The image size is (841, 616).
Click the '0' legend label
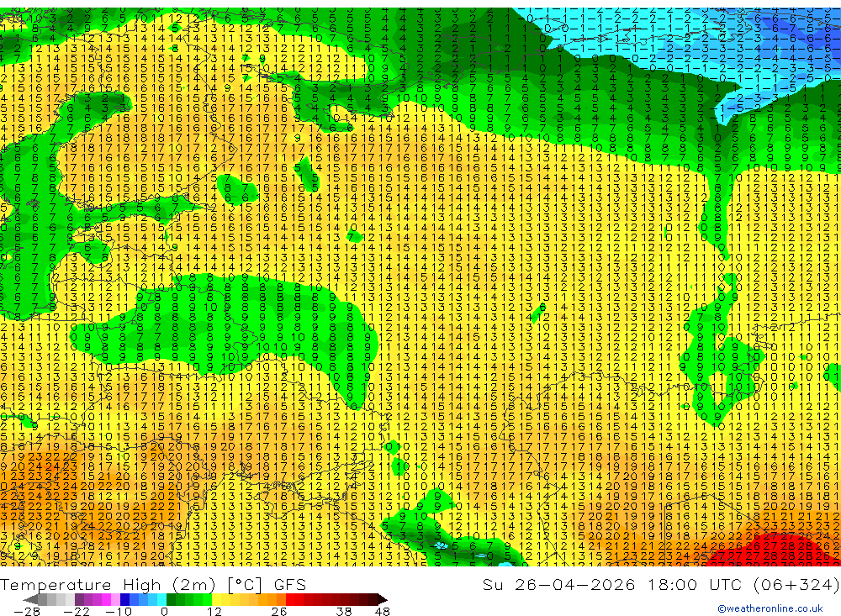(x=164, y=612)
